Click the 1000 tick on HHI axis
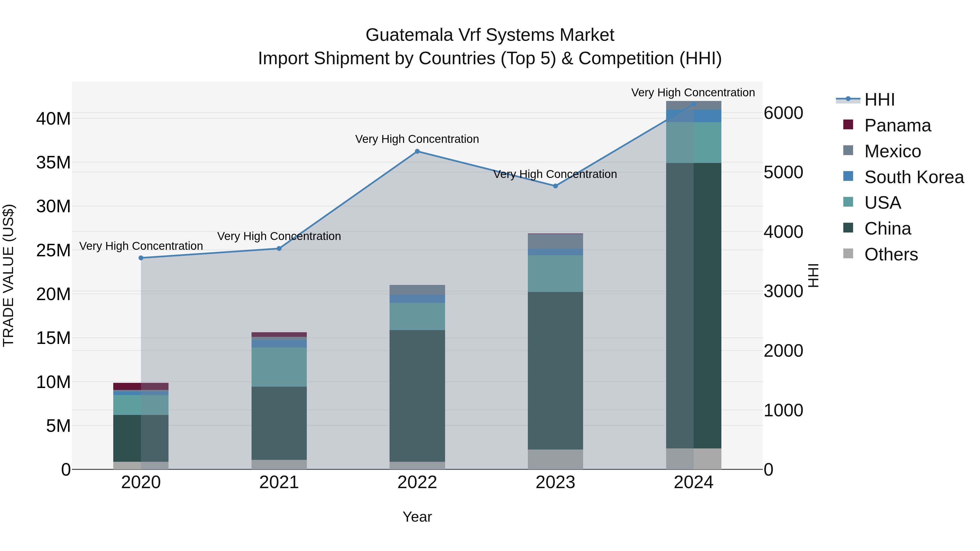The height and width of the screenshot is (551, 980). tap(783, 410)
